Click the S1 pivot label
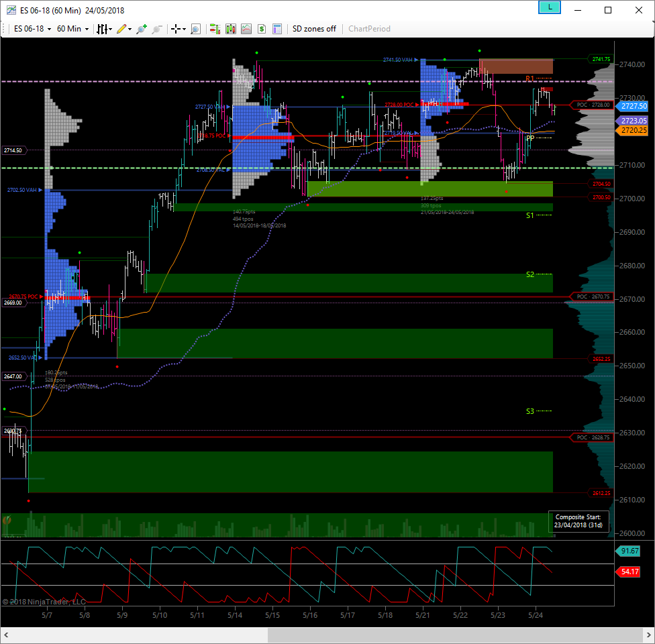This screenshot has width=655, height=644. point(530,215)
